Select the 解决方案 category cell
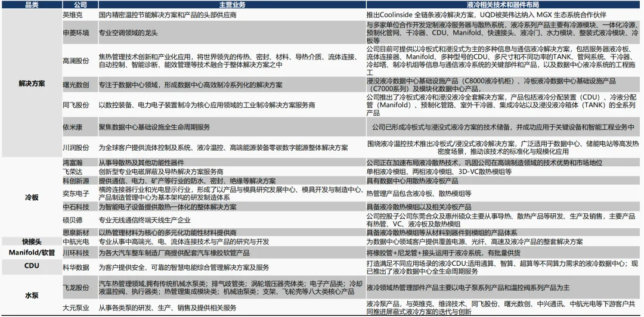The image size is (644, 317). (31, 83)
